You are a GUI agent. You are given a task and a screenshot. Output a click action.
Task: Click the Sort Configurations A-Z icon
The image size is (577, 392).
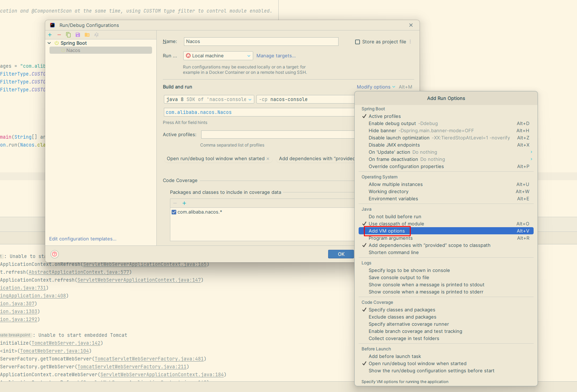tap(96, 35)
